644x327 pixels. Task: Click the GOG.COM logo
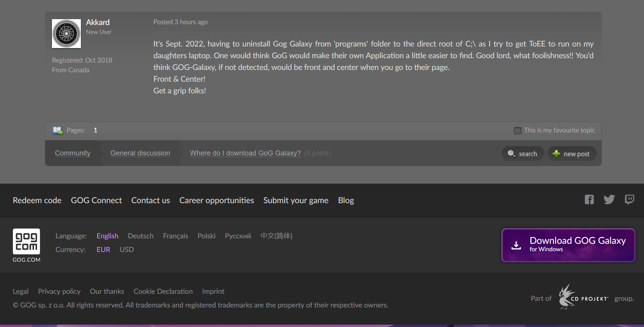coord(27,245)
